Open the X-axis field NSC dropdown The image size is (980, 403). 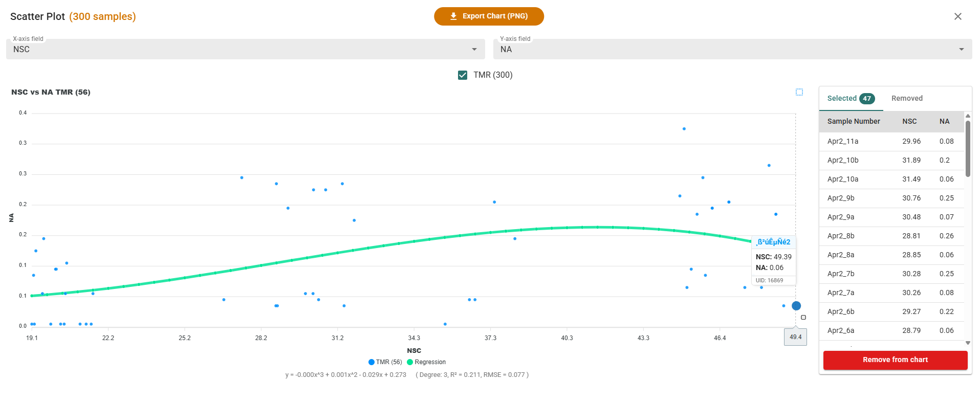click(x=246, y=49)
